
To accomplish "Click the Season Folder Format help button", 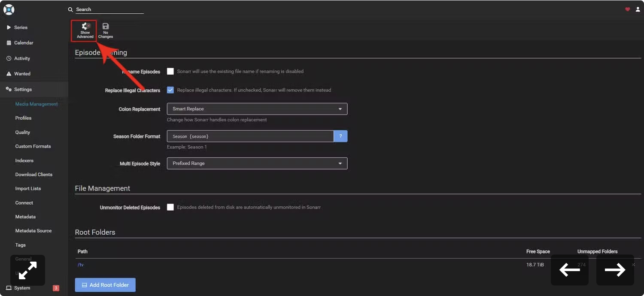I will (x=340, y=136).
